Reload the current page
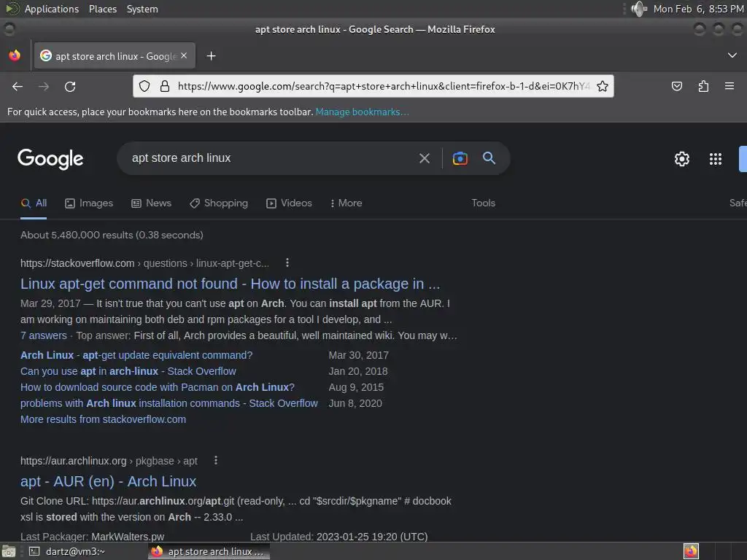The width and height of the screenshot is (747, 560). (x=70, y=86)
